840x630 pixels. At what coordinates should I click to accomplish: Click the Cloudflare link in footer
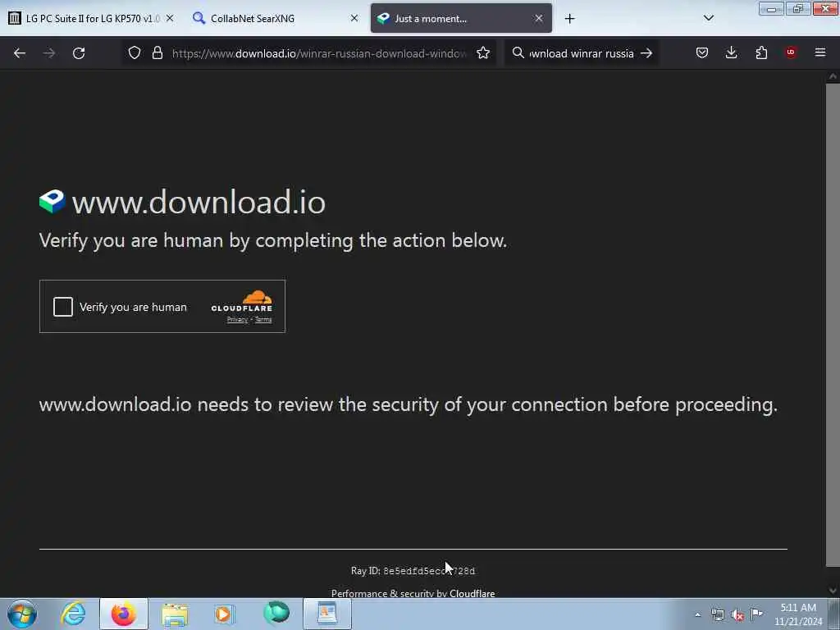pos(472,594)
